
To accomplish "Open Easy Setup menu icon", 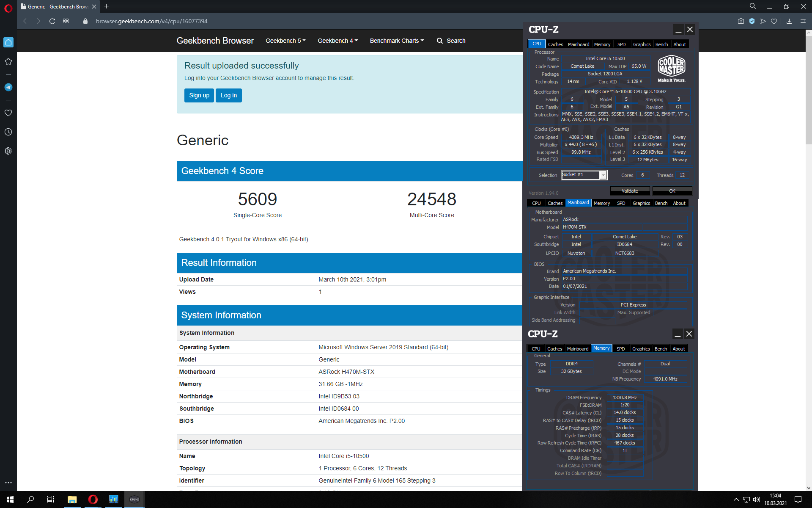I will pos(803,21).
